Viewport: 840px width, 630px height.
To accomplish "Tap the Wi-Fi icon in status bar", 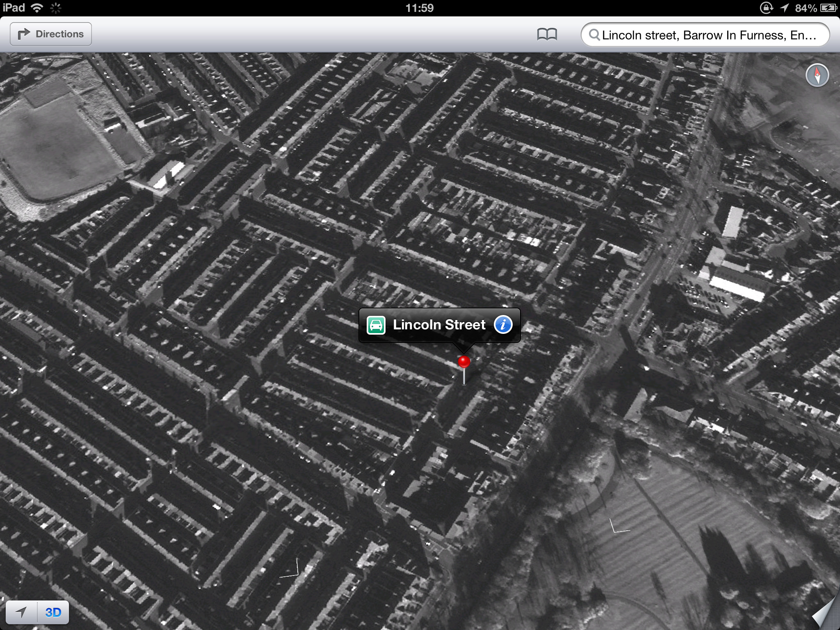I will 37,8.
